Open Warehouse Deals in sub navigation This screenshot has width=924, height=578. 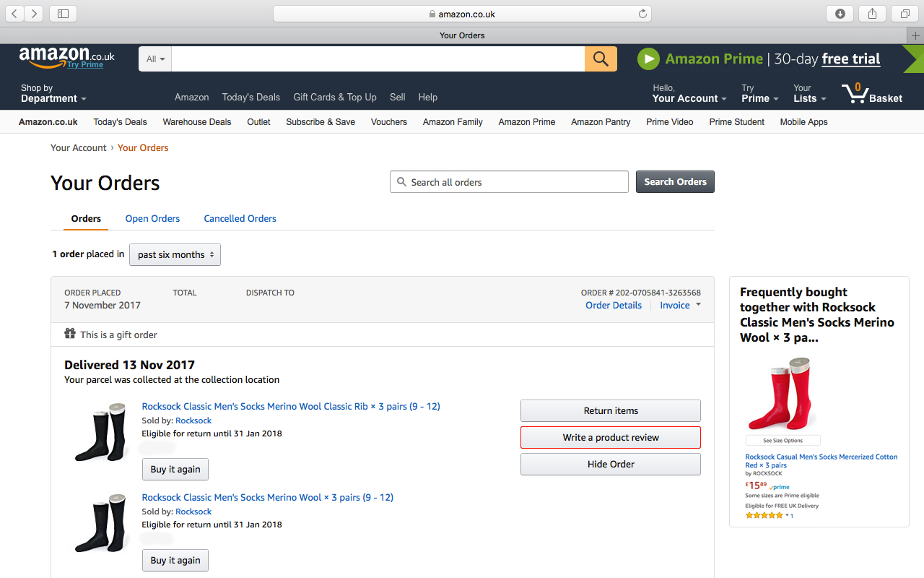(x=197, y=121)
